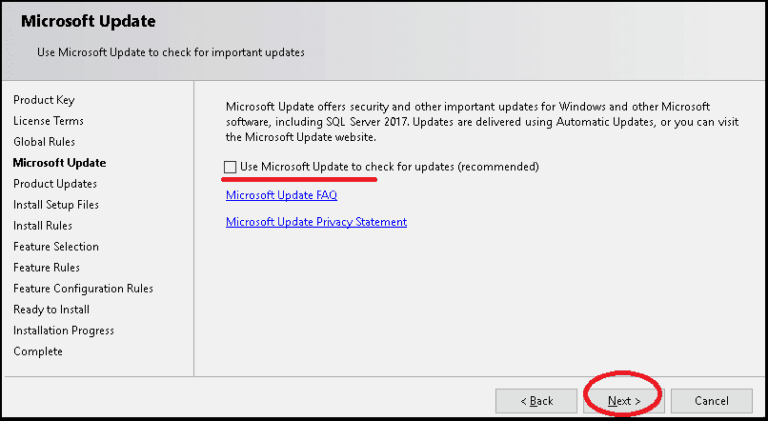
Task: Jump to Feature Selection step
Action: click(x=56, y=247)
